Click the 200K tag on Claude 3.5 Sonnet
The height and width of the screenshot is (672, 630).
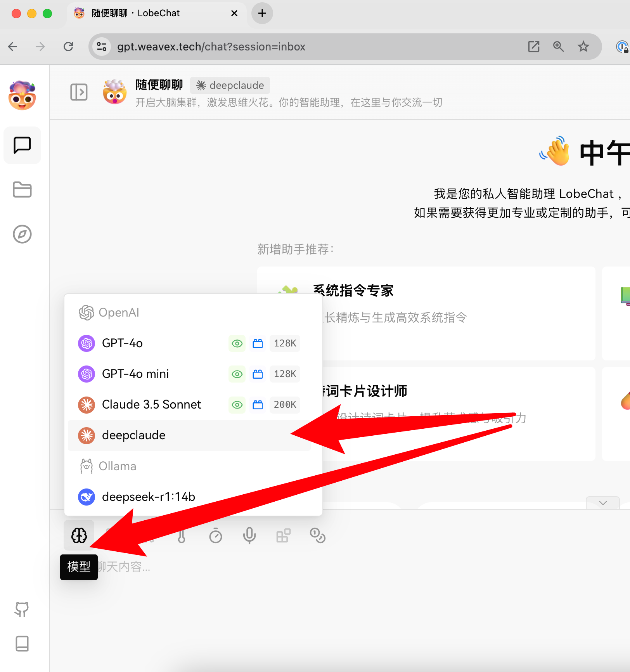(x=285, y=405)
